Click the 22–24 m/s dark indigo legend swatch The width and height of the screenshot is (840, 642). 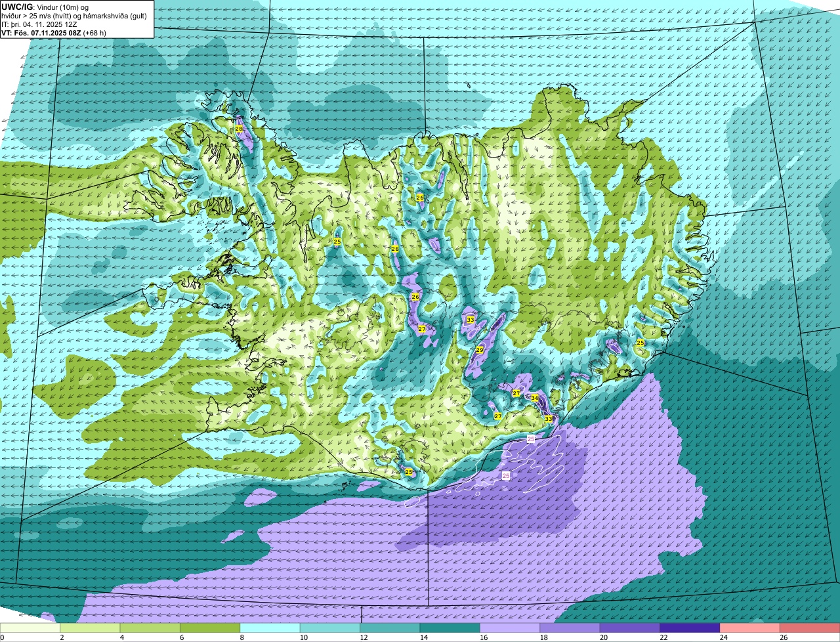point(690,628)
